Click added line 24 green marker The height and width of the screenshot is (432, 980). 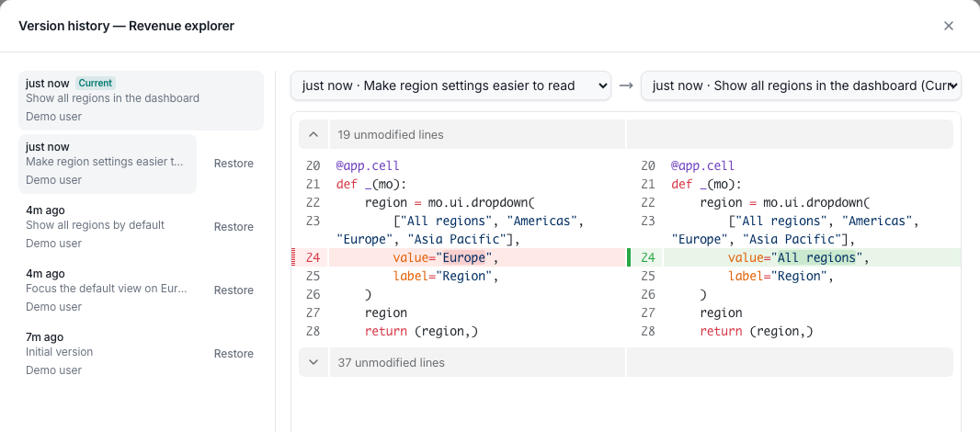[629, 257]
